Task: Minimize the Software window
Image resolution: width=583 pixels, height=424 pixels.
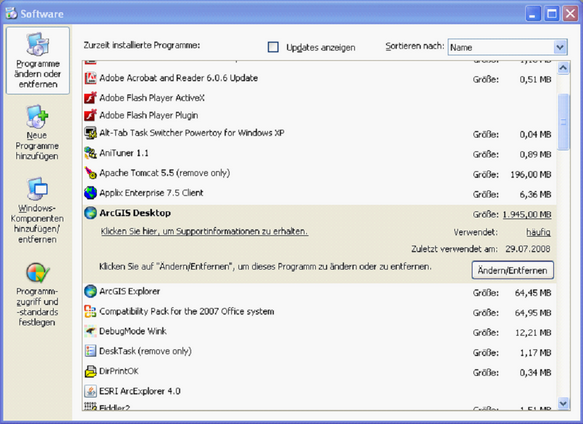Action: (533, 14)
